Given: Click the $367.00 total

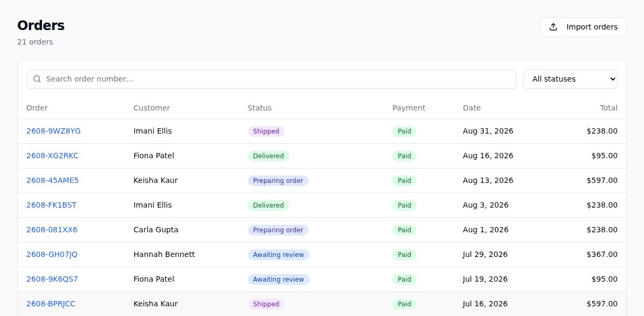Looking at the screenshot, I should 602,254.
